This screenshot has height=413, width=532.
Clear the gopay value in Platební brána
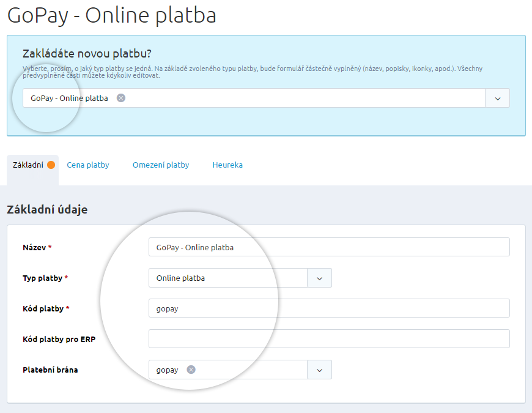(x=191, y=370)
